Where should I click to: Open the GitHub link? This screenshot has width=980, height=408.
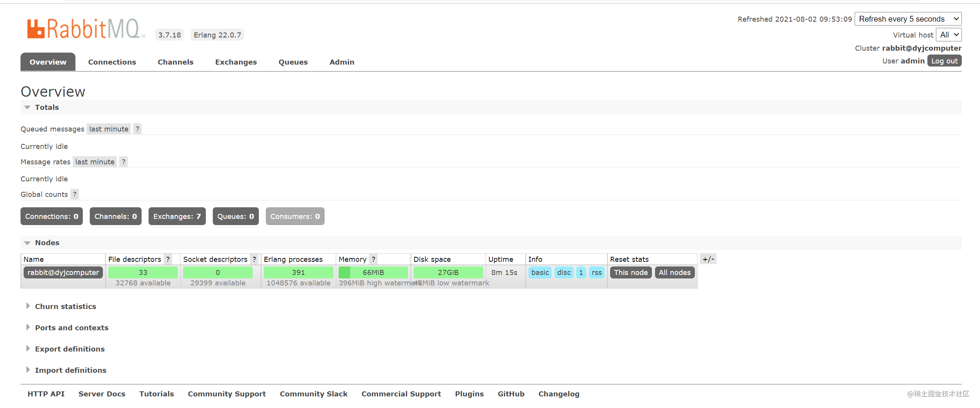click(x=511, y=394)
